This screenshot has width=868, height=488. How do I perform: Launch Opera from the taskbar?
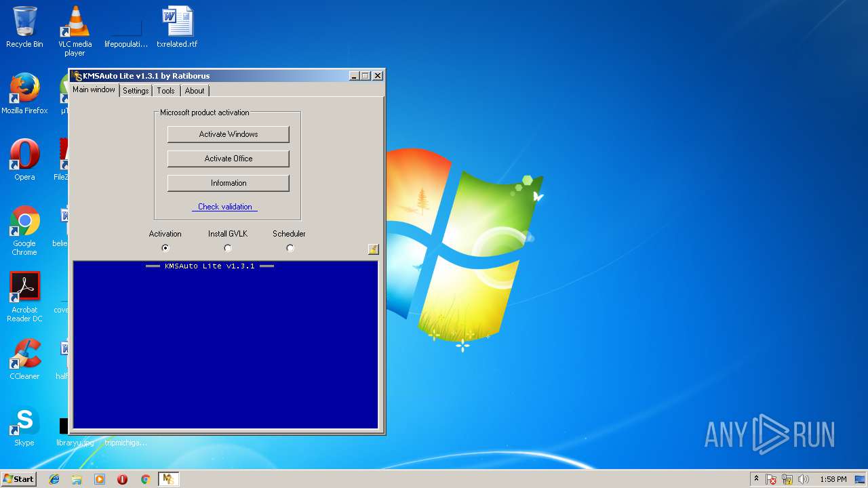tap(123, 479)
